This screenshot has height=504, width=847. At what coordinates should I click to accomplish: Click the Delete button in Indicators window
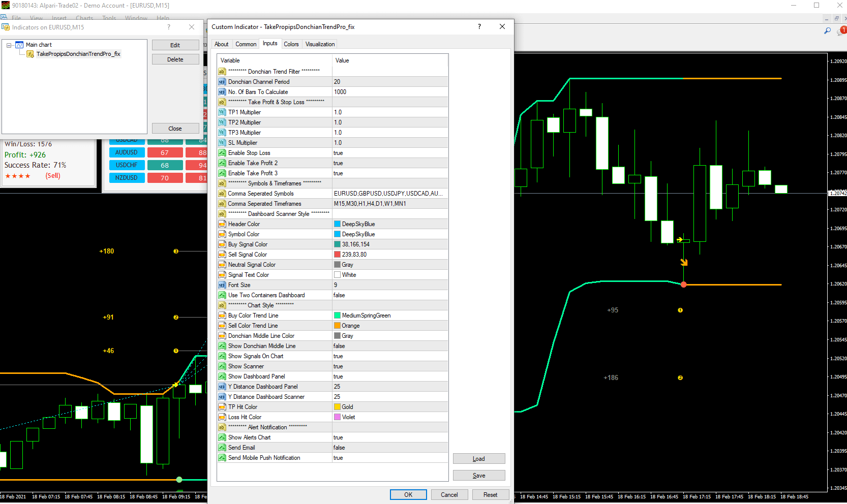175,59
